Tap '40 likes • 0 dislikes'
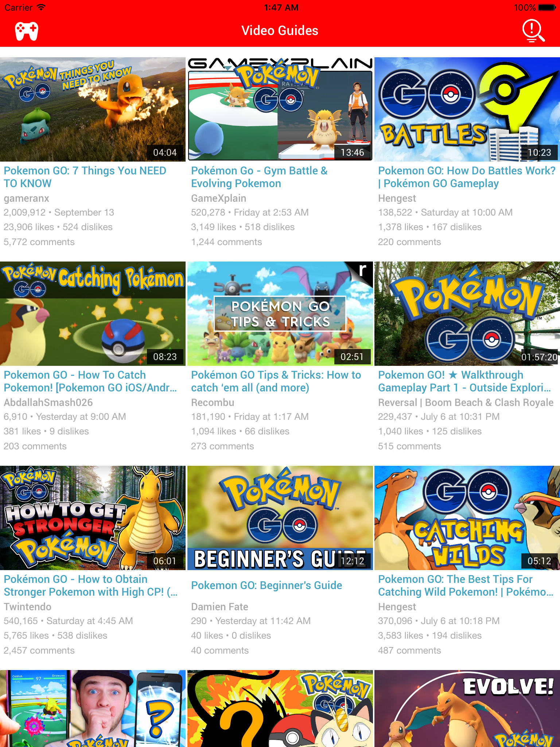 coord(231,635)
